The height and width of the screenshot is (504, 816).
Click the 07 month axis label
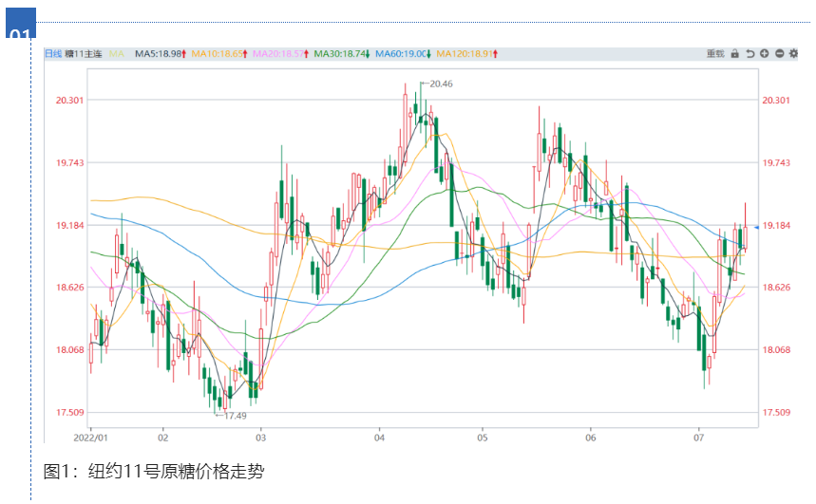699,438
